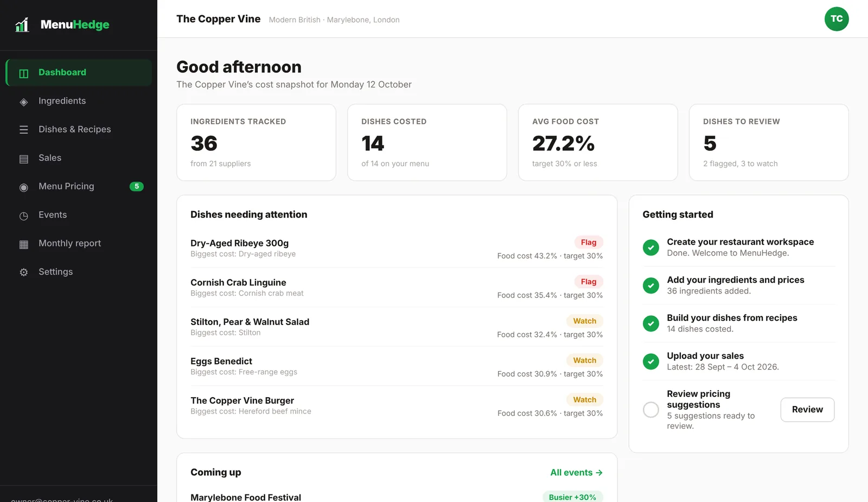Open the Eggs Benedict dish

(x=221, y=361)
